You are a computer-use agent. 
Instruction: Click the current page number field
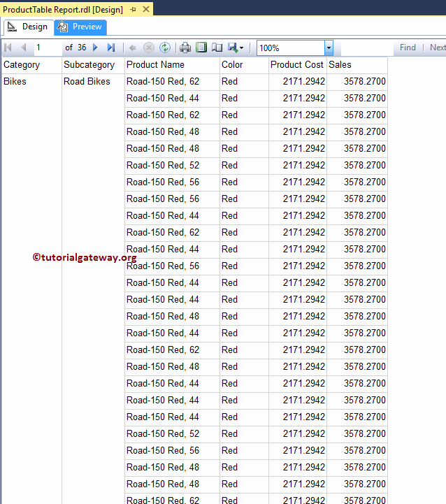[48, 48]
